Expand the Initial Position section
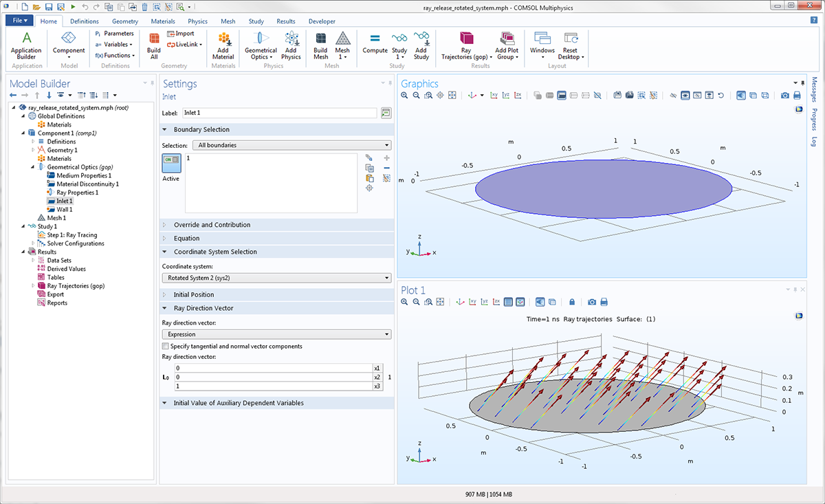This screenshot has height=504, width=825. tap(193, 294)
